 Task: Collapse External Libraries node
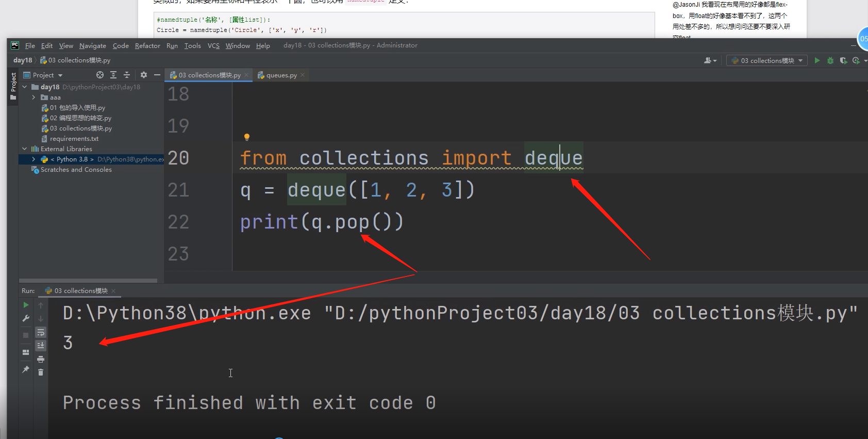(x=25, y=149)
